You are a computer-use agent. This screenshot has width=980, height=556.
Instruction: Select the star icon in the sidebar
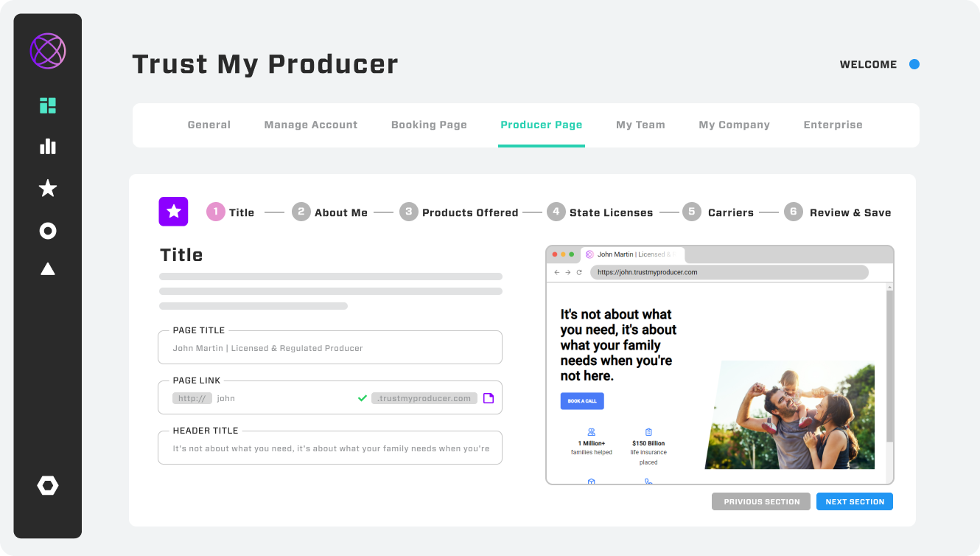48,188
